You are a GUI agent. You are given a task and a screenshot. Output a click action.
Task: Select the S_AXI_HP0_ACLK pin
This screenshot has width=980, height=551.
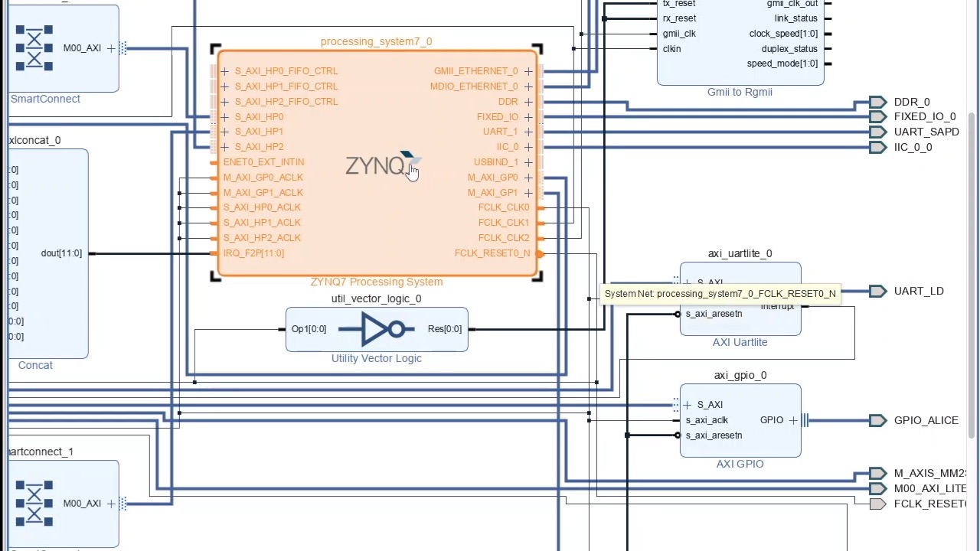(262, 207)
